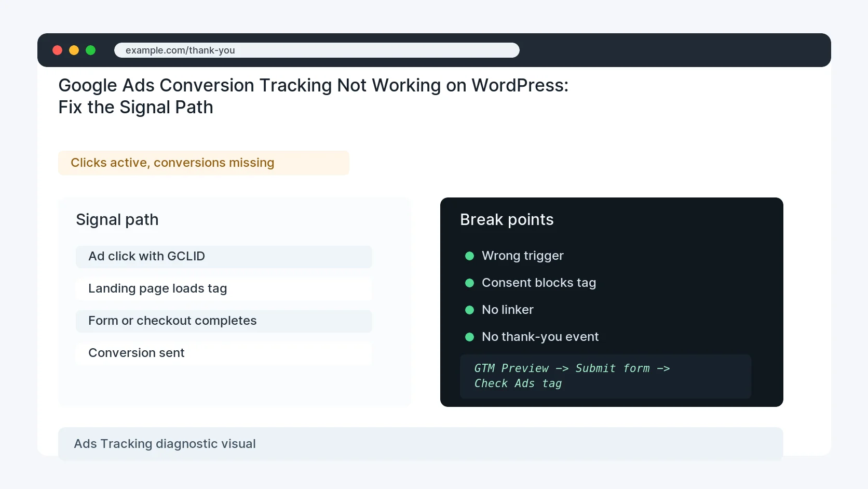Click the example.com/thank-you address bar

click(317, 50)
